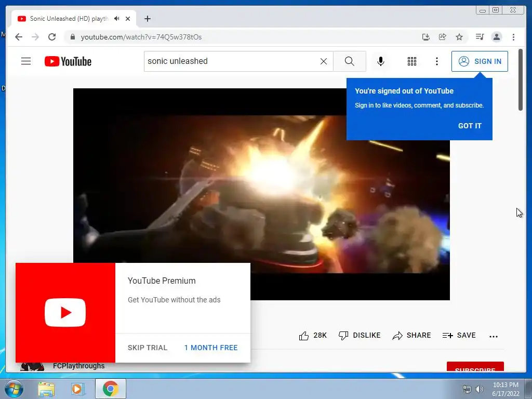Click the Chrome taskbar button
This screenshot has height=399, width=532.
coord(111,389)
